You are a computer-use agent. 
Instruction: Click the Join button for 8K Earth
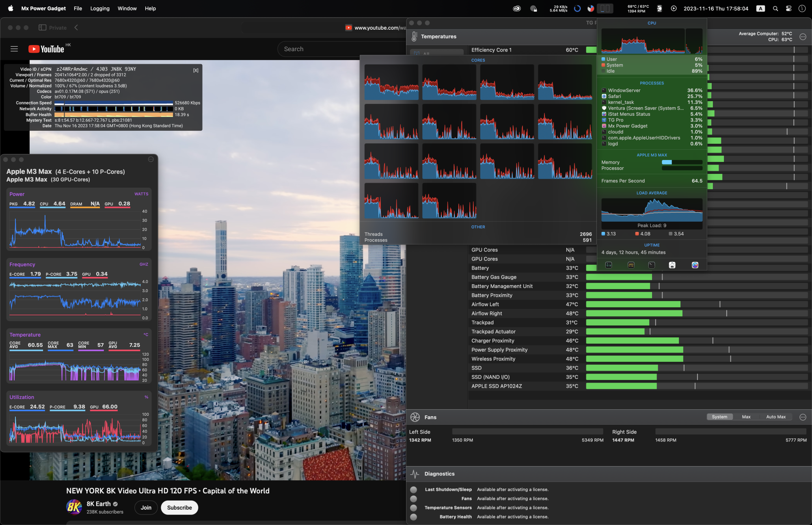click(x=146, y=508)
